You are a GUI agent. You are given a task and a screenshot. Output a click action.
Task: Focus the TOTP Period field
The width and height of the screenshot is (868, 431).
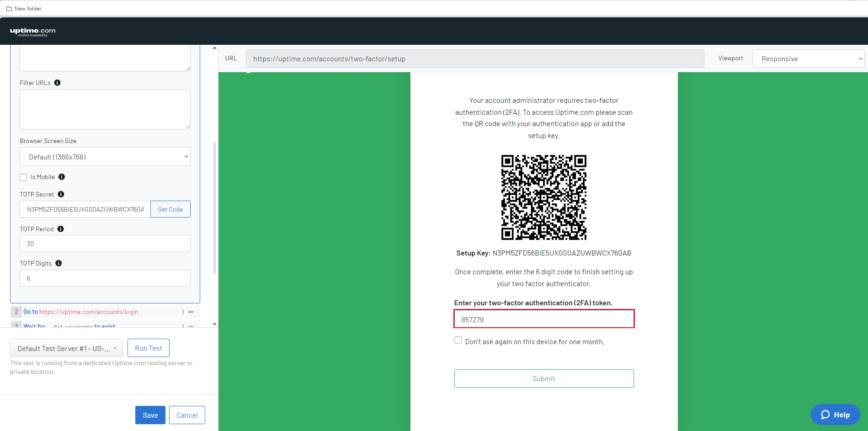tap(105, 244)
